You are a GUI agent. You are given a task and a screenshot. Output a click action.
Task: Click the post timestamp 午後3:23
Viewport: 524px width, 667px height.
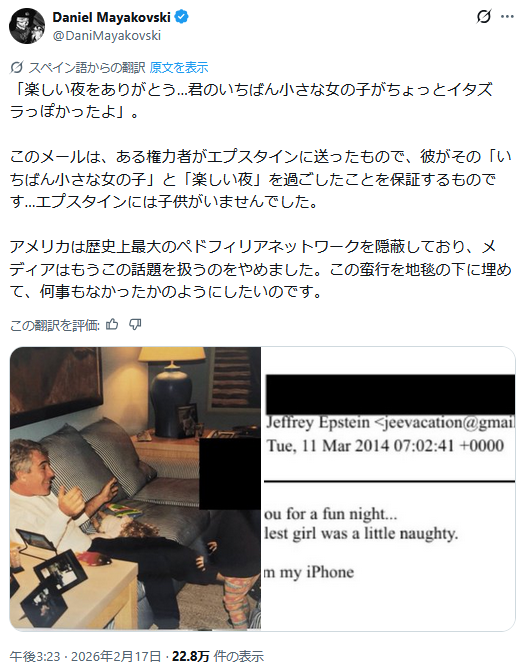point(35,656)
